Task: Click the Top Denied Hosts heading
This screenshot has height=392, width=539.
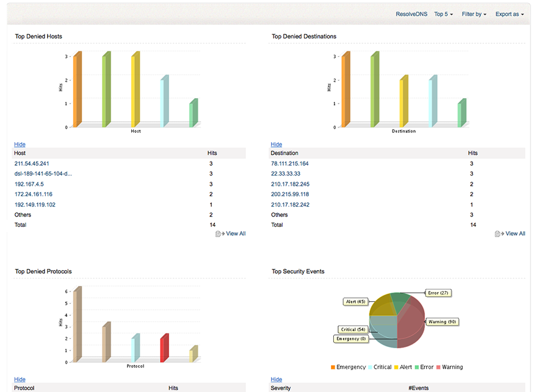Action: pos(38,37)
